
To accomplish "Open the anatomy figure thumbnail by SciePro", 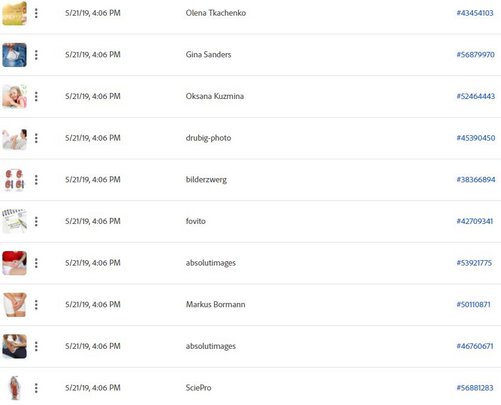I will 14,388.
